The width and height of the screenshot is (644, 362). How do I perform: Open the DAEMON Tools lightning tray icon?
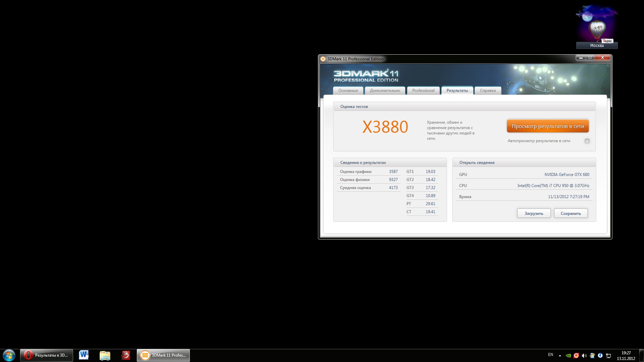click(x=600, y=356)
